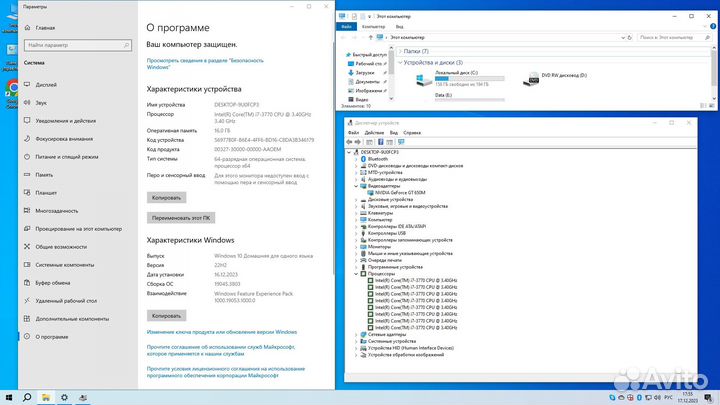720x405 pixels.
Task: Open Справка menu in Device Manager
Action: pos(412,133)
